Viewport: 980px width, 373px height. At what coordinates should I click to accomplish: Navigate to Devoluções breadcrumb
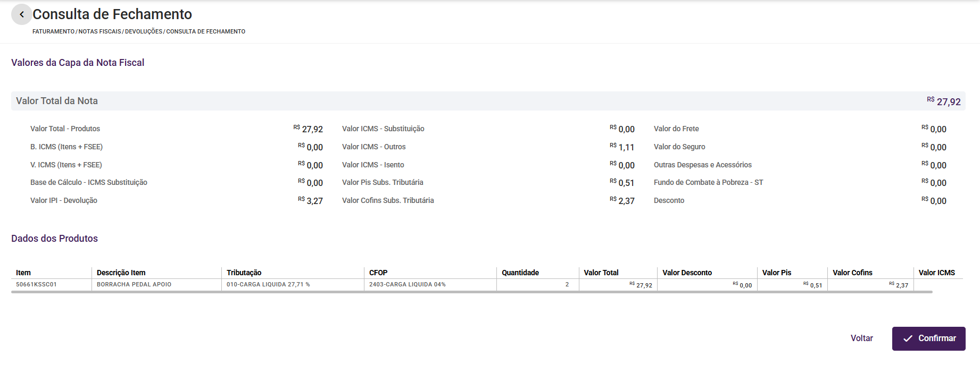tap(144, 32)
